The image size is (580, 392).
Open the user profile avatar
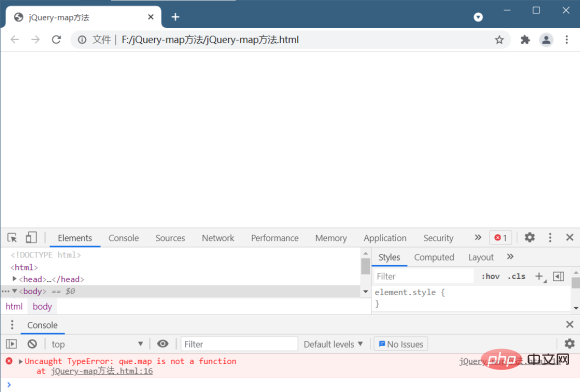(x=546, y=40)
